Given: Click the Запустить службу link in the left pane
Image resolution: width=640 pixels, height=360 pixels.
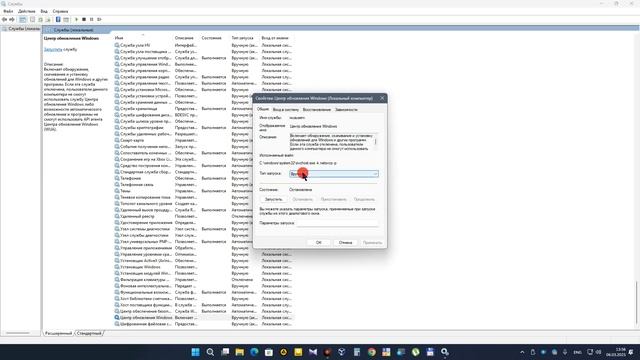Looking at the screenshot, I should (53, 49).
